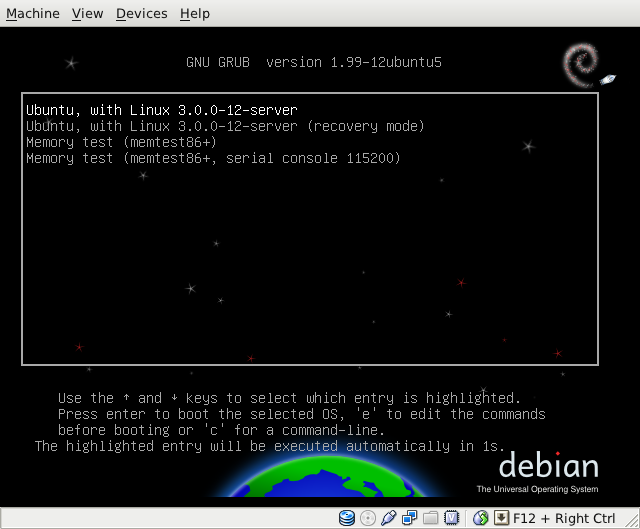Screen dimensions: 640x529
Task: Click the shared folders status icon
Action: click(x=430, y=518)
